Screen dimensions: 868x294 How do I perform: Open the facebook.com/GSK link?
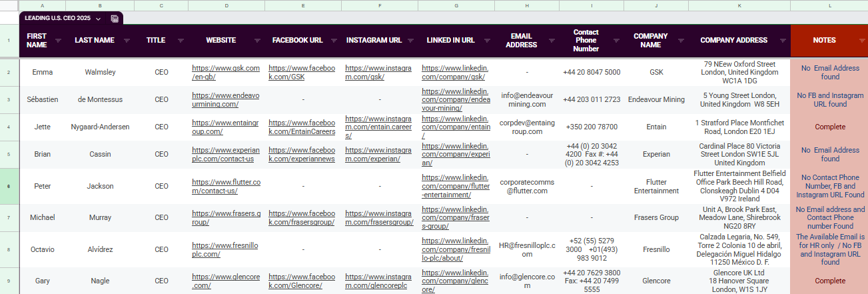(302, 72)
